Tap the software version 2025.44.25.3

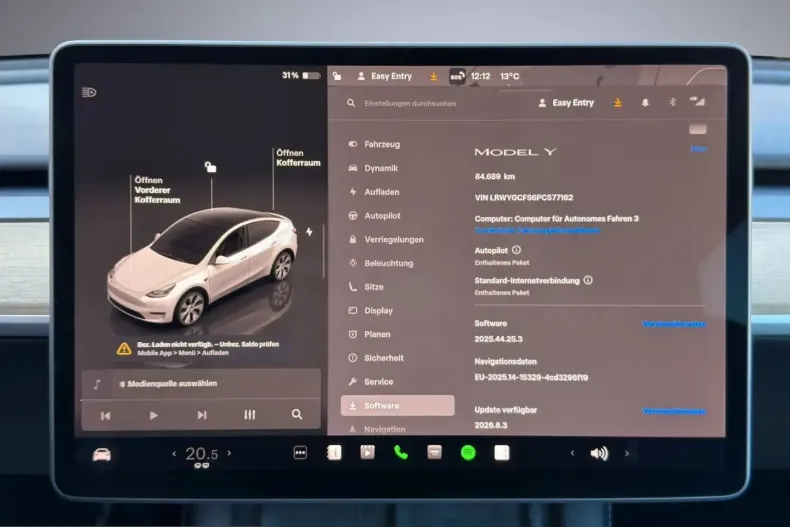[498, 339]
